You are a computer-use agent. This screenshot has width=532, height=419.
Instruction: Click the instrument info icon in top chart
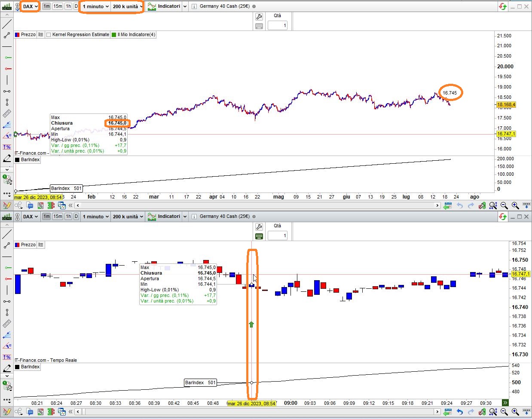(194, 6)
